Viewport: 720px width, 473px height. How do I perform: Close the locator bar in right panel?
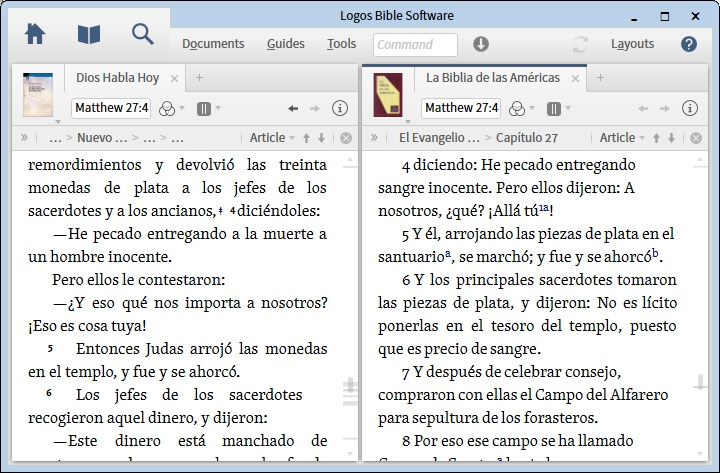point(696,138)
